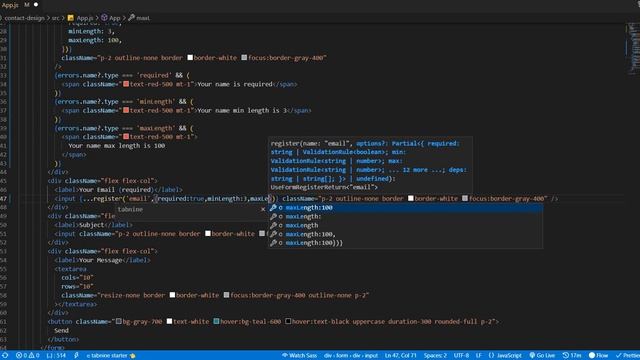640x360 pixels.
Task: Click the Prettier status item
Action: point(627,356)
